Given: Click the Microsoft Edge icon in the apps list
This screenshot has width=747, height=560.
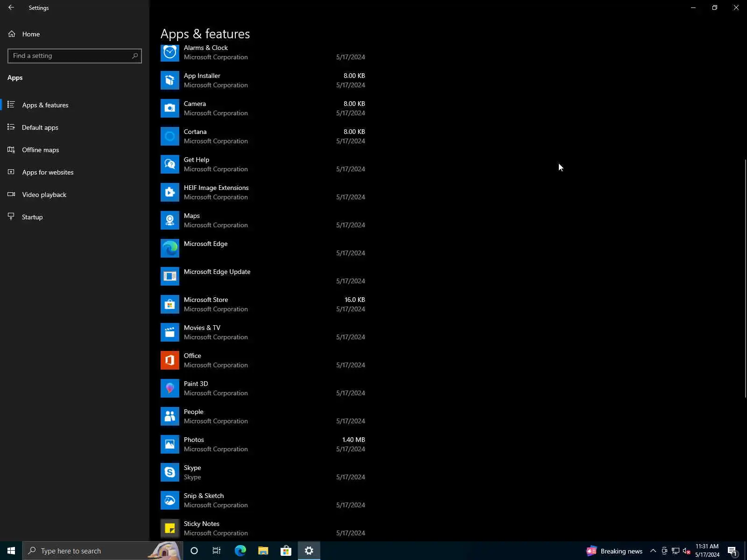Looking at the screenshot, I should click(170, 248).
